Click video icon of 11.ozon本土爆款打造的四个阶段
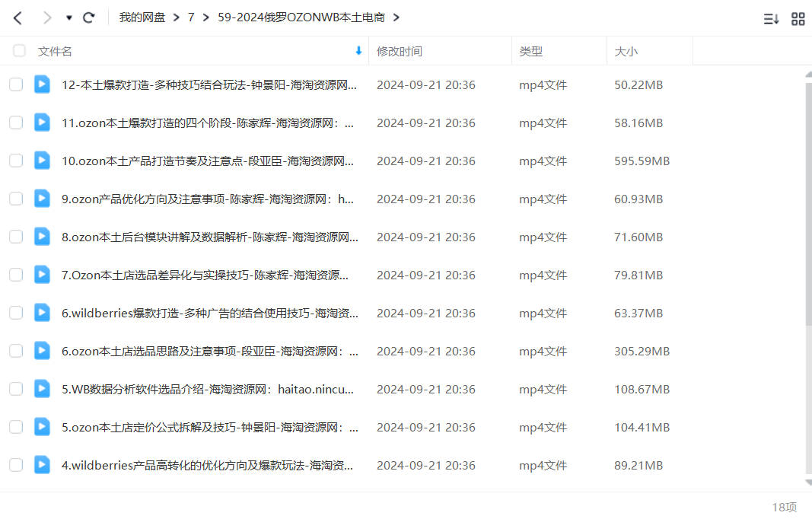The image size is (812, 519). click(42, 123)
